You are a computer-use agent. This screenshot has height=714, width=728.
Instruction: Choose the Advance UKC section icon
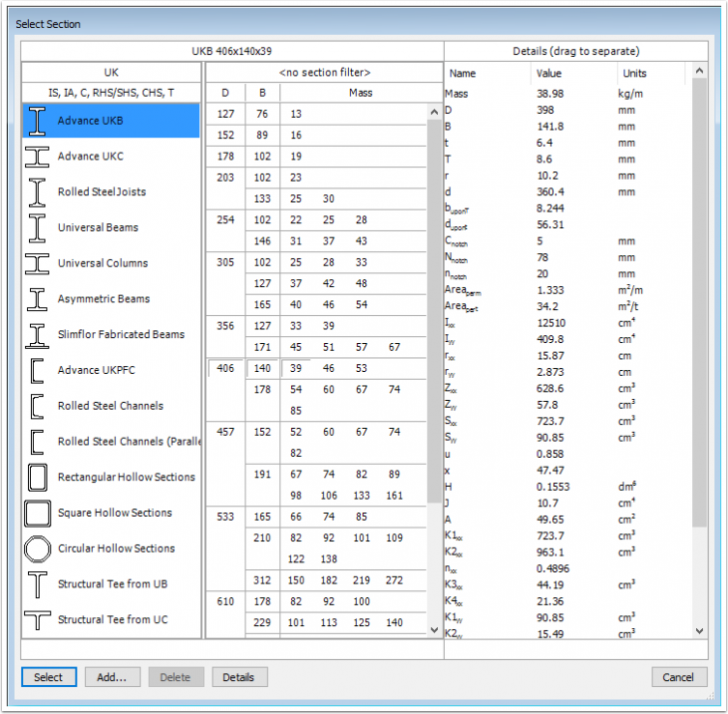(x=37, y=157)
